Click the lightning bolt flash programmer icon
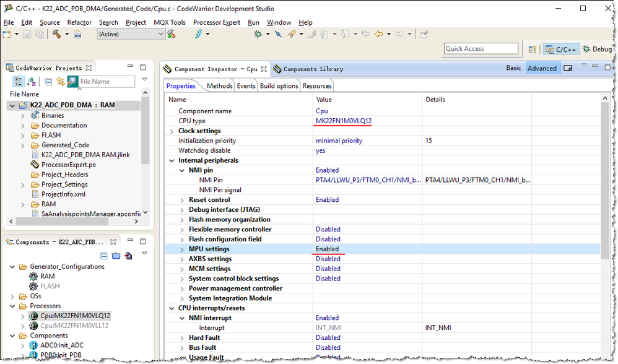This screenshot has height=364, width=618. [x=199, y=35]
